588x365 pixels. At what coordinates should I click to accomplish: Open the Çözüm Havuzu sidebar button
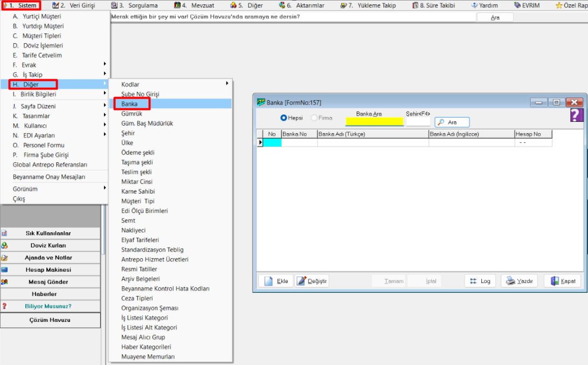[50, 320]
